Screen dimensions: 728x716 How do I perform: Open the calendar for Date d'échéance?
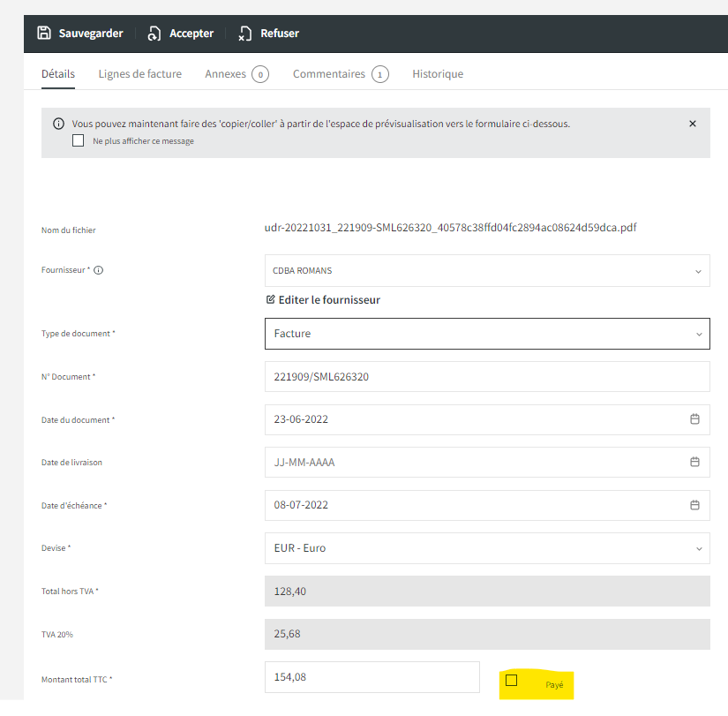click(694, 505)
